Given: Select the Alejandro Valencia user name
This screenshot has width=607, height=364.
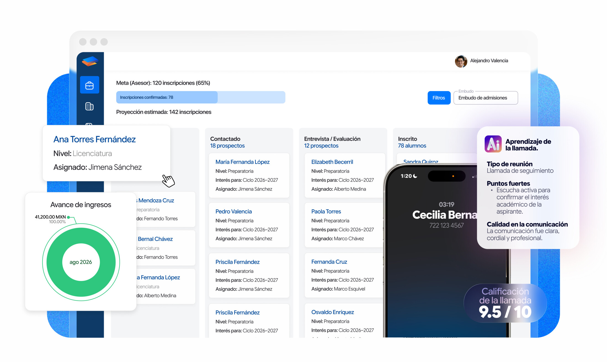Looking at the screenshot, I should (489, 61).
